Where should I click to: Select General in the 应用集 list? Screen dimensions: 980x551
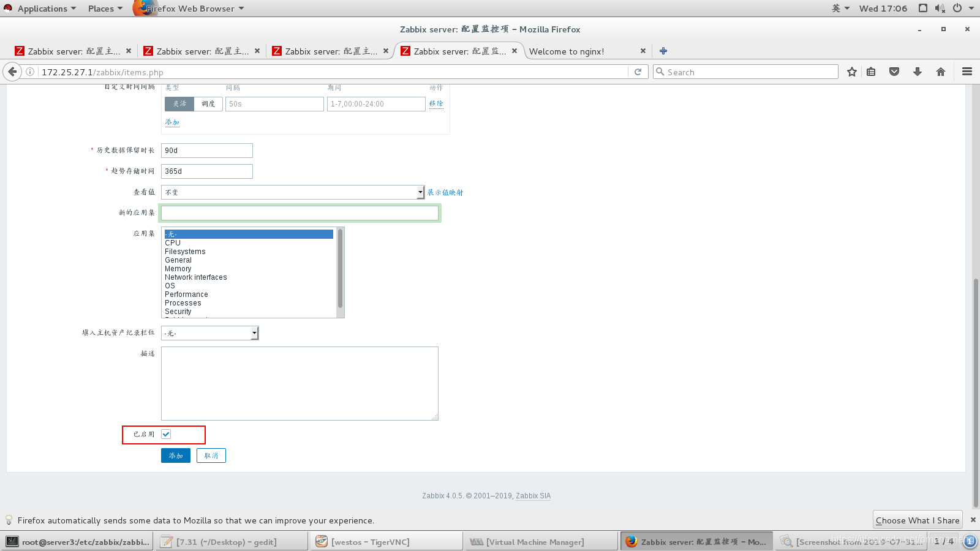[x=249, y=260]
